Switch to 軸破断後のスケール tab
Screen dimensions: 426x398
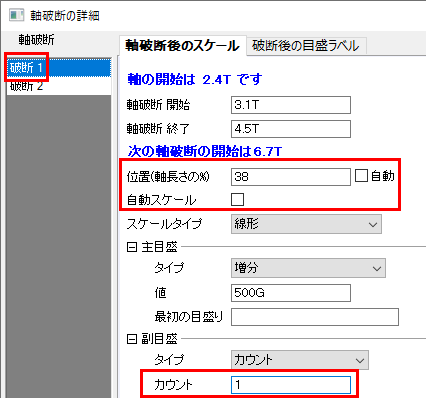(182, 46)
